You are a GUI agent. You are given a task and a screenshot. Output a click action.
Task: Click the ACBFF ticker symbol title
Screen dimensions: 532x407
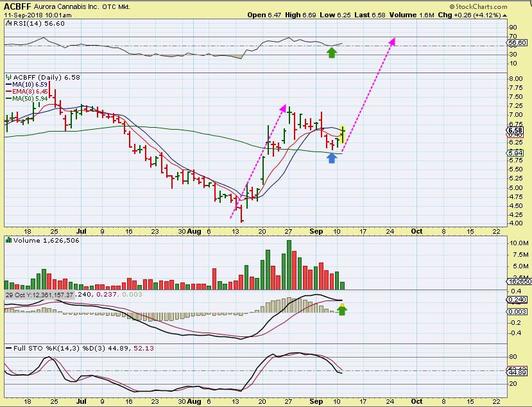coord(17,6)
